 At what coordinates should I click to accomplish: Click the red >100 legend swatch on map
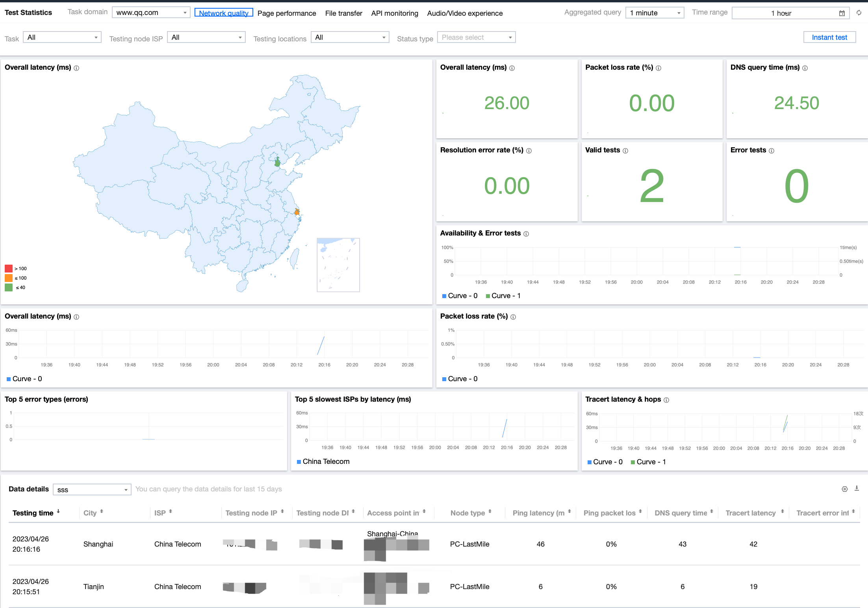[x=9, y=269]
